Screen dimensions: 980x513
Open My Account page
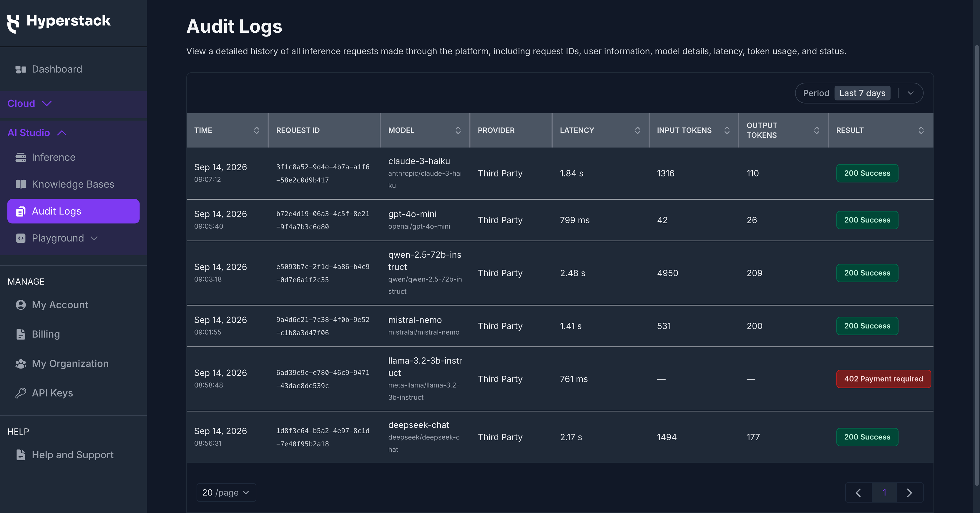(x=73, y=305)
